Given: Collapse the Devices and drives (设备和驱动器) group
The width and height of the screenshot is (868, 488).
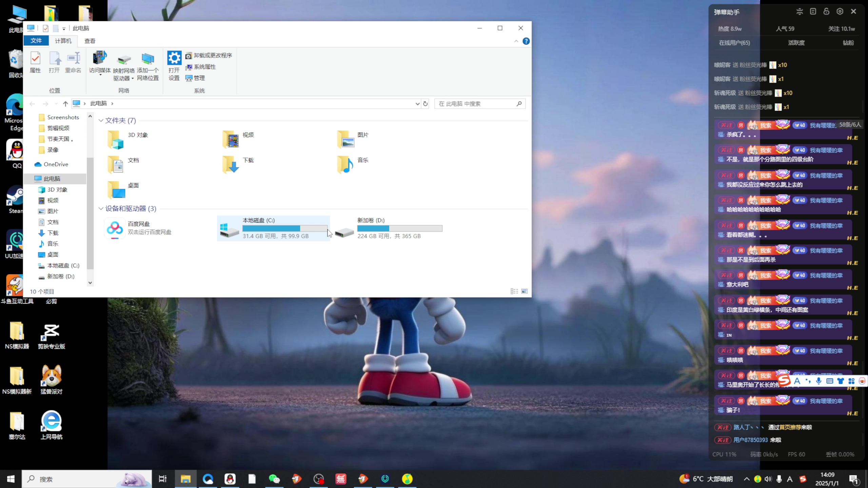Looking at the screenshot, I should pos(101,208).
